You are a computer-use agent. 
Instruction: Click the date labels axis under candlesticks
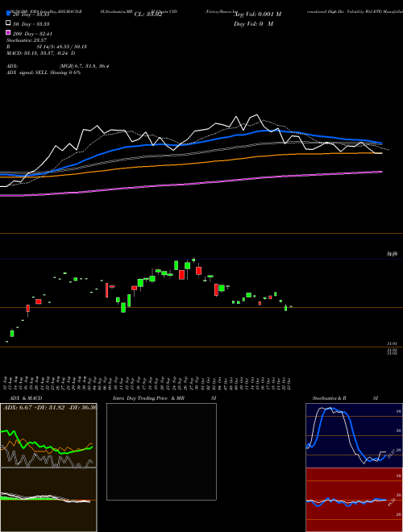click(148, 383)
